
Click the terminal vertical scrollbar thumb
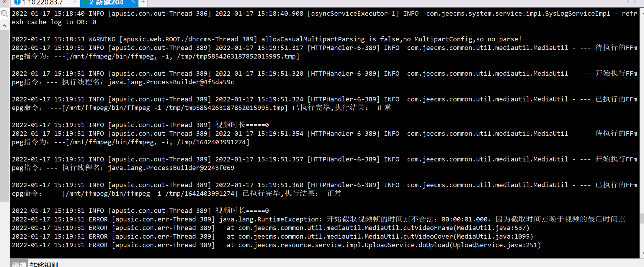click(642, 218)
